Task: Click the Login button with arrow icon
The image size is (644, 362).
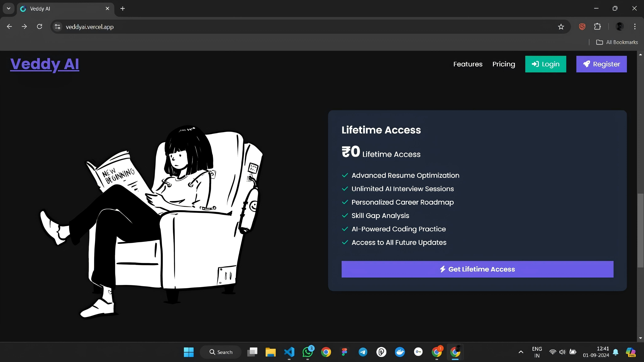Action: (546, 64)
